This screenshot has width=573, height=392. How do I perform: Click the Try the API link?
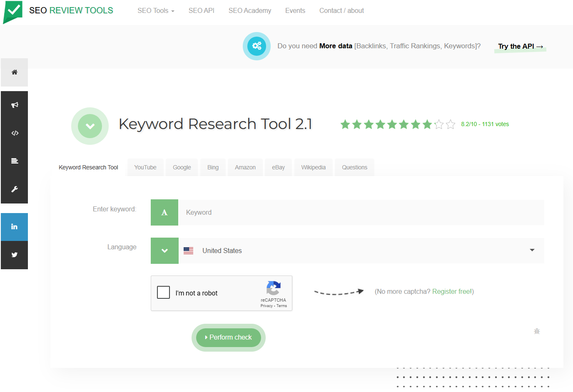(x=521, y=47)
